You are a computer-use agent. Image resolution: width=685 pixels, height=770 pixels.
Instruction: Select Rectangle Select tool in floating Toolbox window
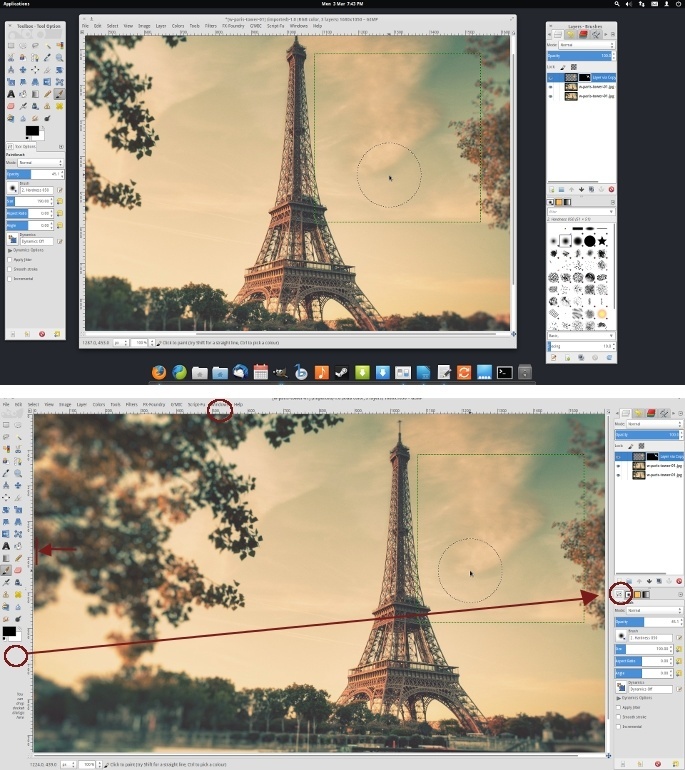(x=11, y=46)
